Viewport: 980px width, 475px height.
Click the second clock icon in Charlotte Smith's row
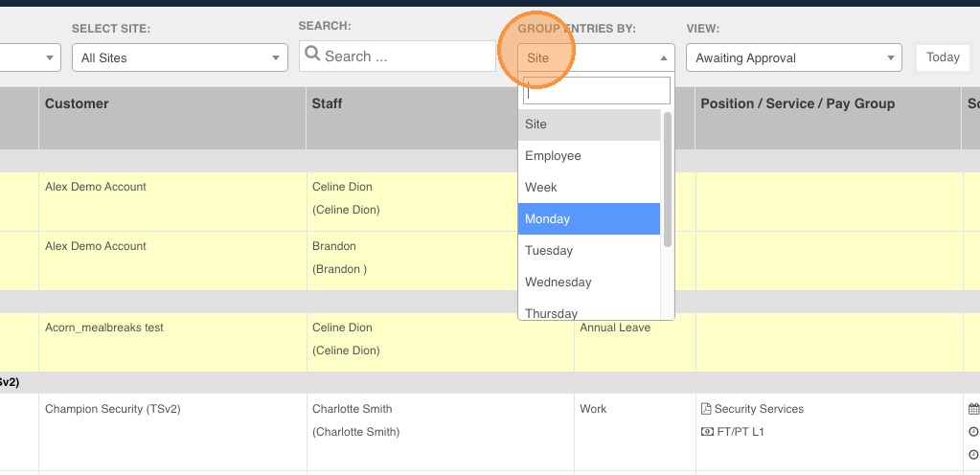pyautogui.click(x=973, y=455)
